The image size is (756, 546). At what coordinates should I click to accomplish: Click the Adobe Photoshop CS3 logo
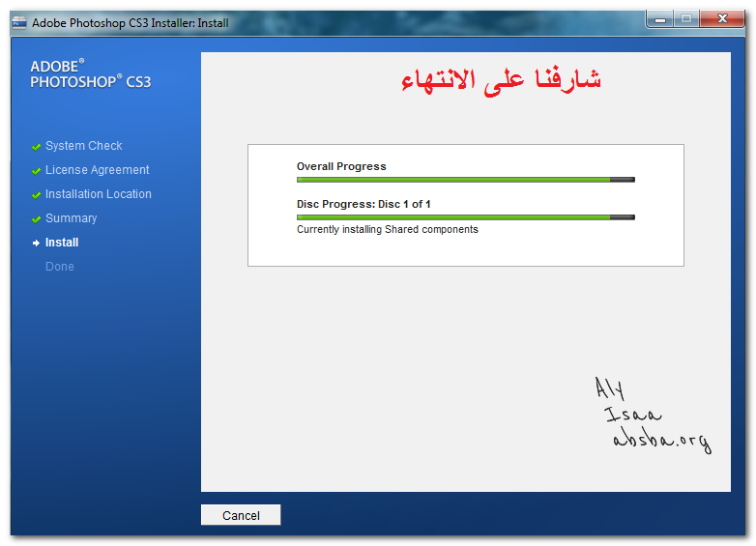[x=90, y=74]
